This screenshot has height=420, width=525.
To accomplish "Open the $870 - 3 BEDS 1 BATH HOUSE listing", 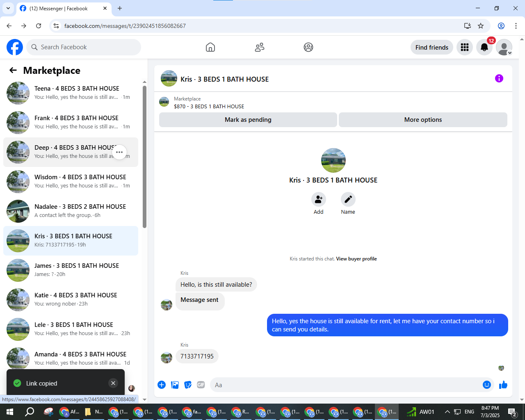I will (x=209, y=106).
